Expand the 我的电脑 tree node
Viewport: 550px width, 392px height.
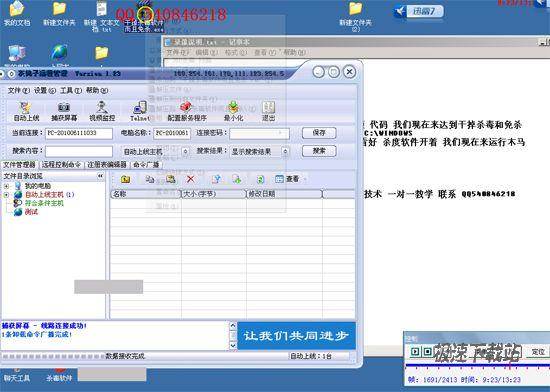point(6,186)
